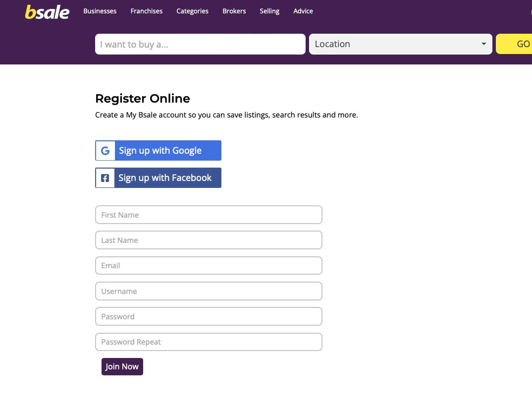This screenshot has height=415, width=532.
Task: Focus the "I want to buy a..." search box
Action: [x=200, y=44]
